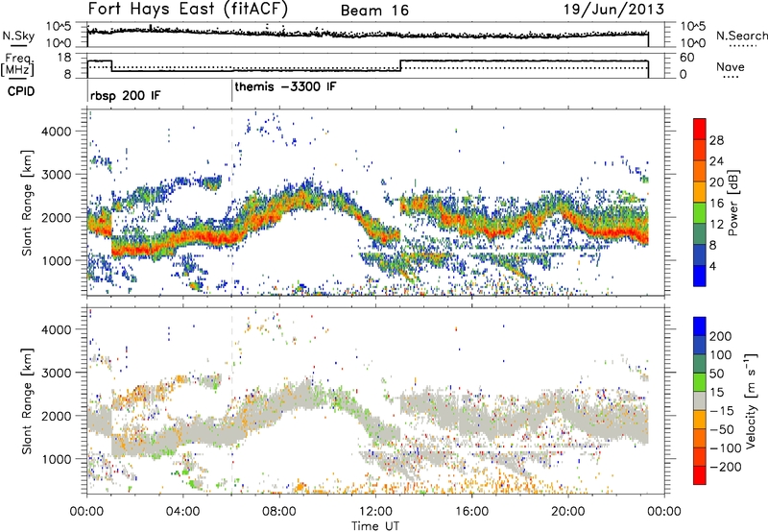Viewport: 768px width, 532px height.
Task: Click the 'N.Sky' legend label
Action: coord(18,36)
